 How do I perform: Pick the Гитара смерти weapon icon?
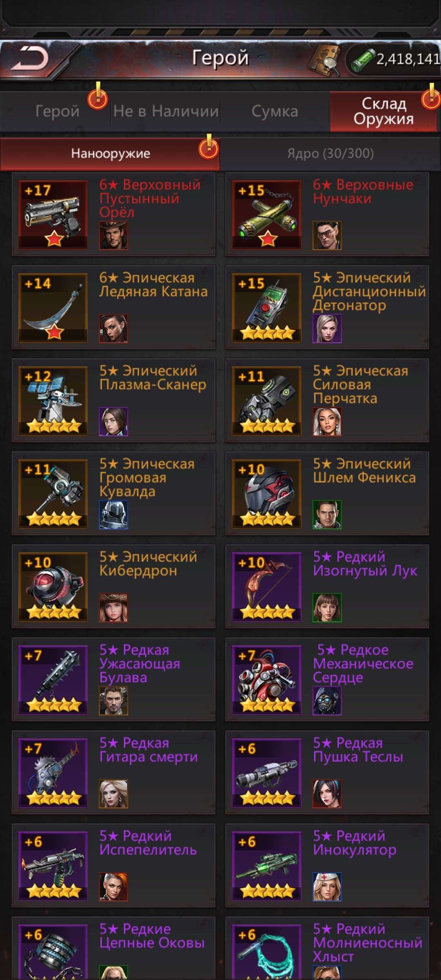(53, 773)
